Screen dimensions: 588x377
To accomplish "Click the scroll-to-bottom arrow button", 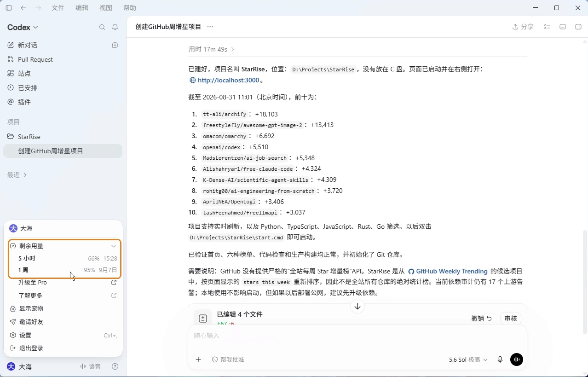I will pos(357,306).
